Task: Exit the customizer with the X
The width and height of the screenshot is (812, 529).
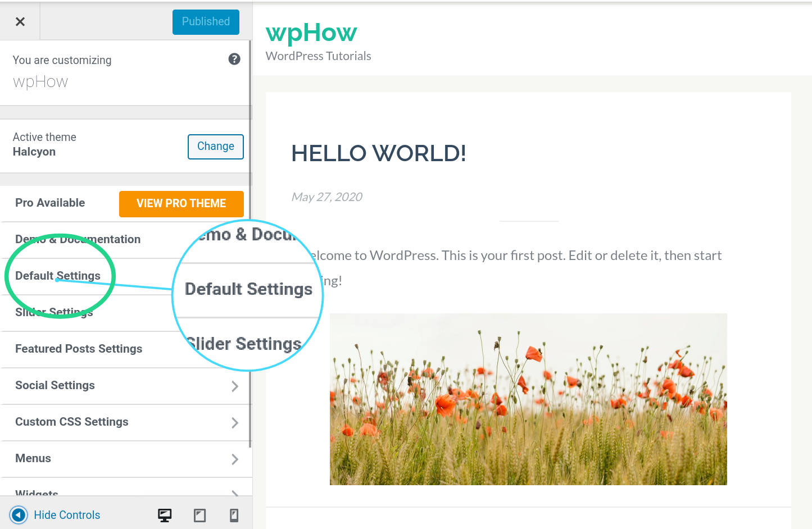Action: click(x=20, y=21)
